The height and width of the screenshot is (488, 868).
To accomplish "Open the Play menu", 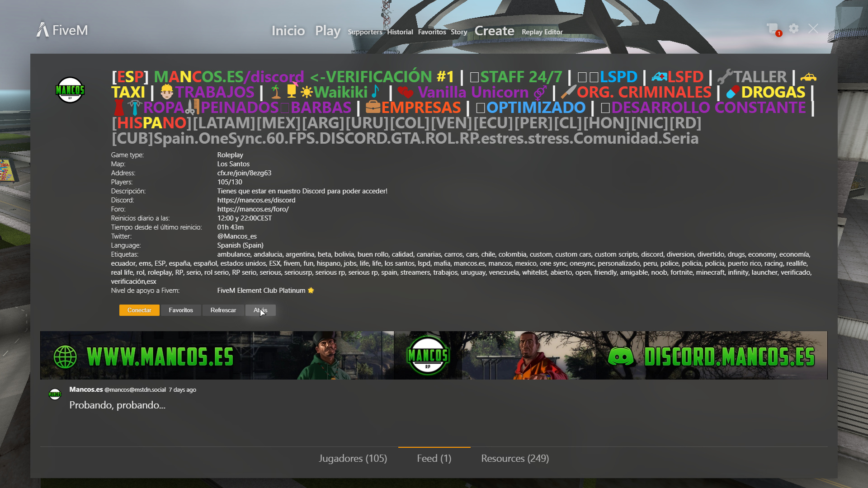I will (328, 31).
